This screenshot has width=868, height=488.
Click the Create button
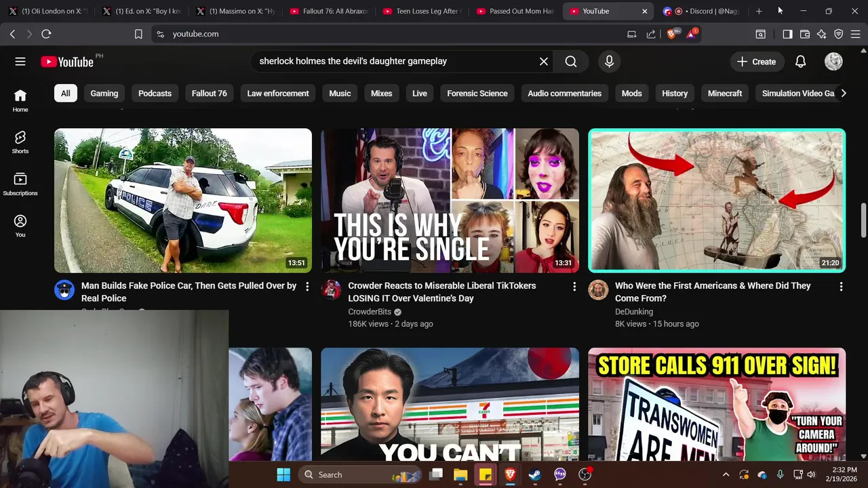point(756,62)
